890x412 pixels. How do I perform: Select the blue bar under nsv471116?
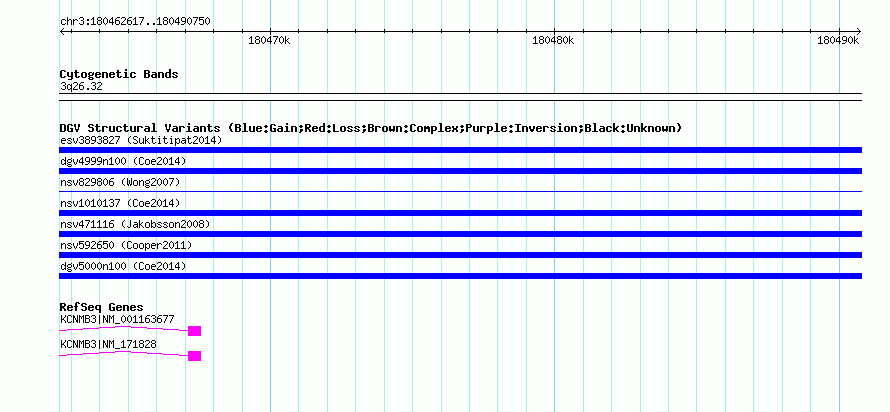coord(460,234)
